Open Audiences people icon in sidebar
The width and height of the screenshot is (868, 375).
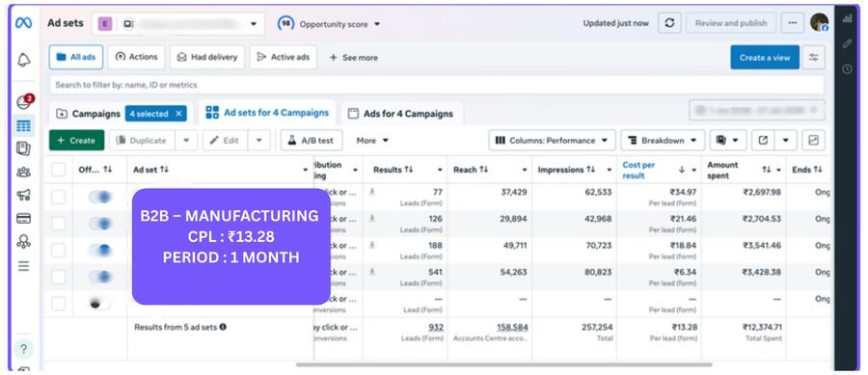24,172
